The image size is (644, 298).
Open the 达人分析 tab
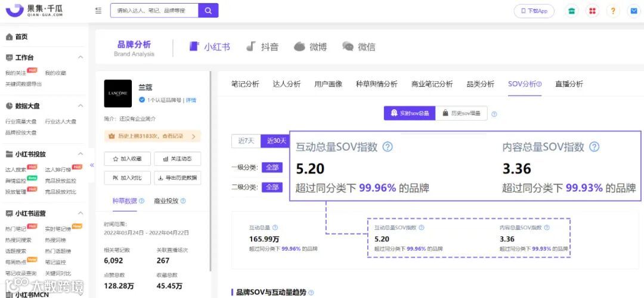pyautogui.click(x=287, y=84)
